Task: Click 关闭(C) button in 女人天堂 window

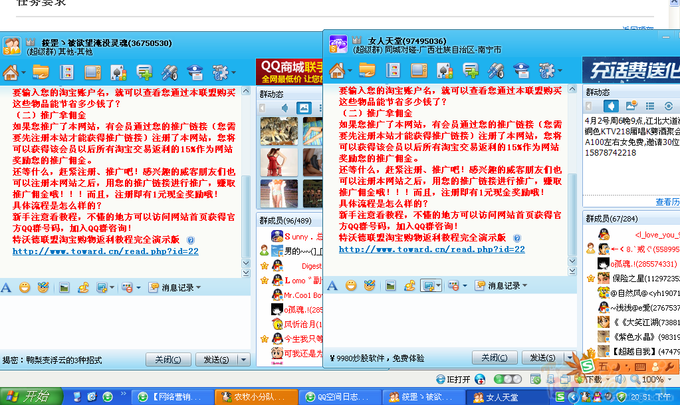Action: 495,358
